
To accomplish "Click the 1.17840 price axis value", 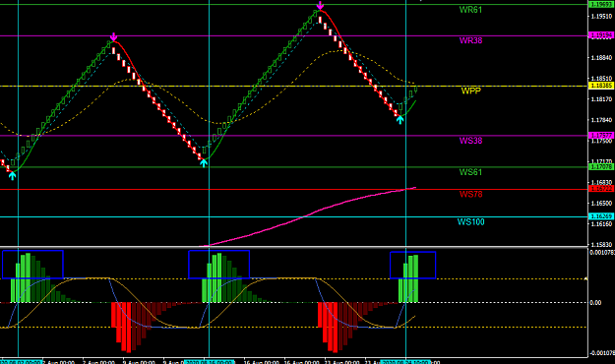I will tap(601, 120).
